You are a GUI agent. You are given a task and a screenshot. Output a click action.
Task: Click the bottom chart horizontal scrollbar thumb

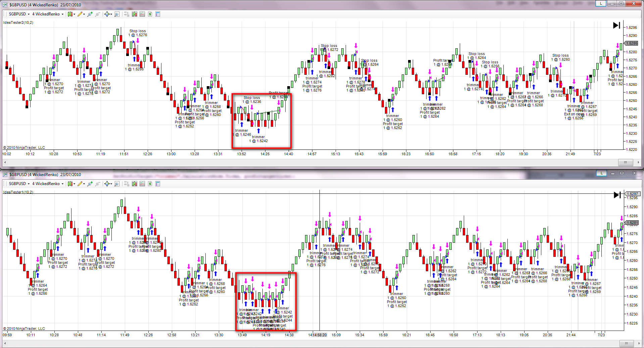pyautogui.click(x=626, y=343)
